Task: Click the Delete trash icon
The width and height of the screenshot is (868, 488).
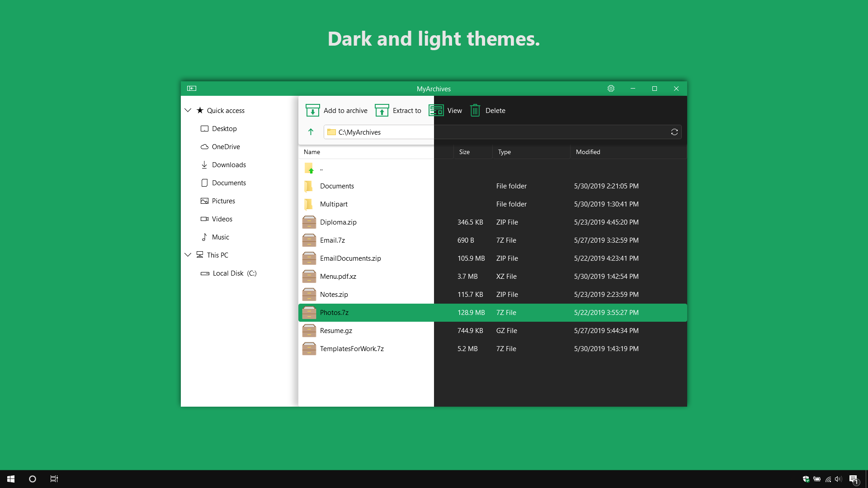Action: (475, 111)
